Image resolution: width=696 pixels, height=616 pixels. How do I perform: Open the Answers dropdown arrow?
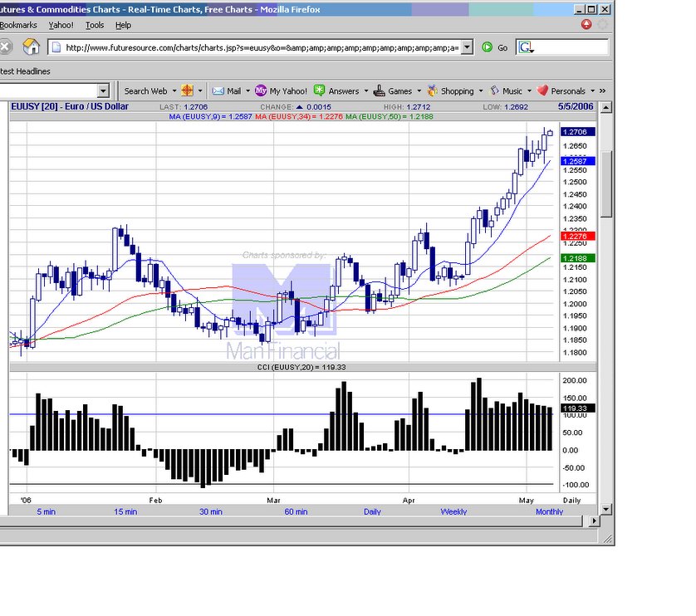pos(366,91)
